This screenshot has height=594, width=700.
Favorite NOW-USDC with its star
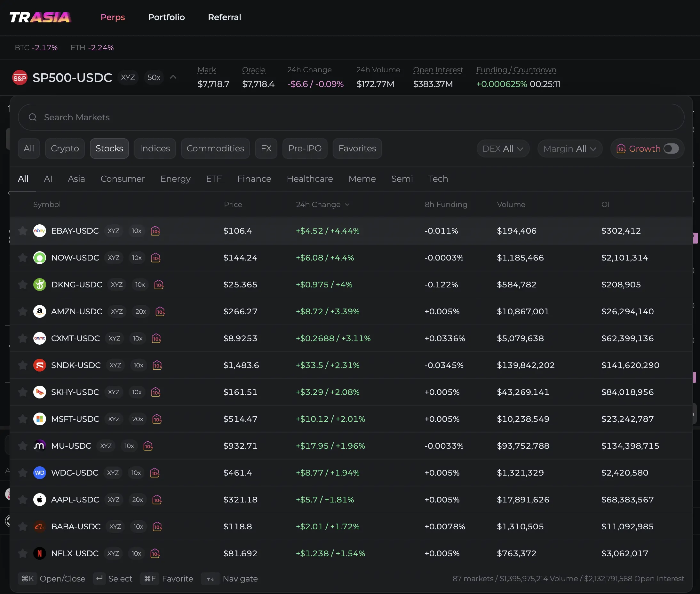pyautogui.click(x=23, y=258)
